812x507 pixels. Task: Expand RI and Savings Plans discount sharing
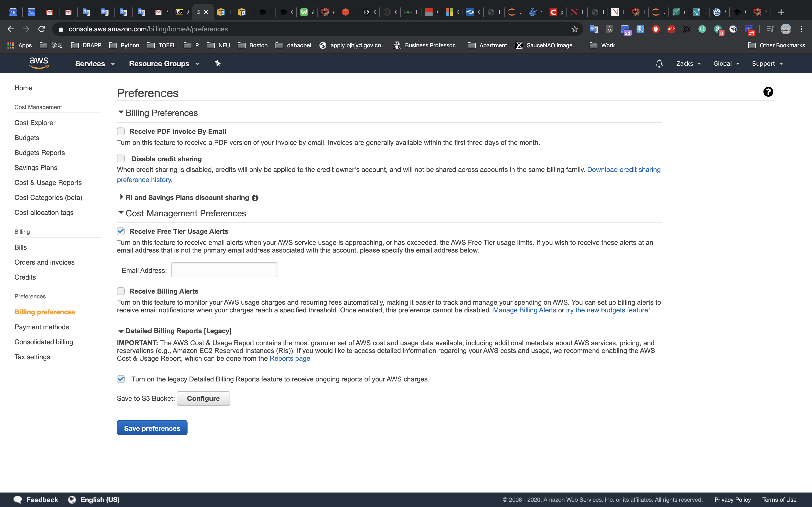[122, 197]
